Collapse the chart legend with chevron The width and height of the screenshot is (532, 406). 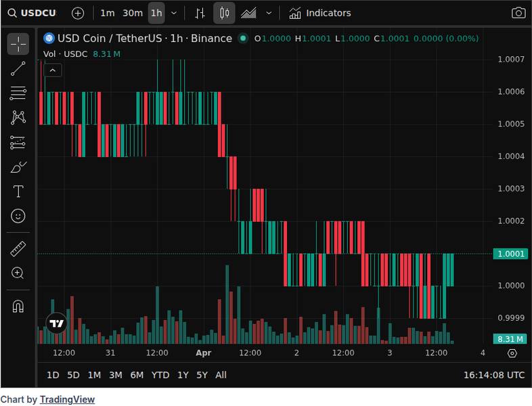[53, 70]
